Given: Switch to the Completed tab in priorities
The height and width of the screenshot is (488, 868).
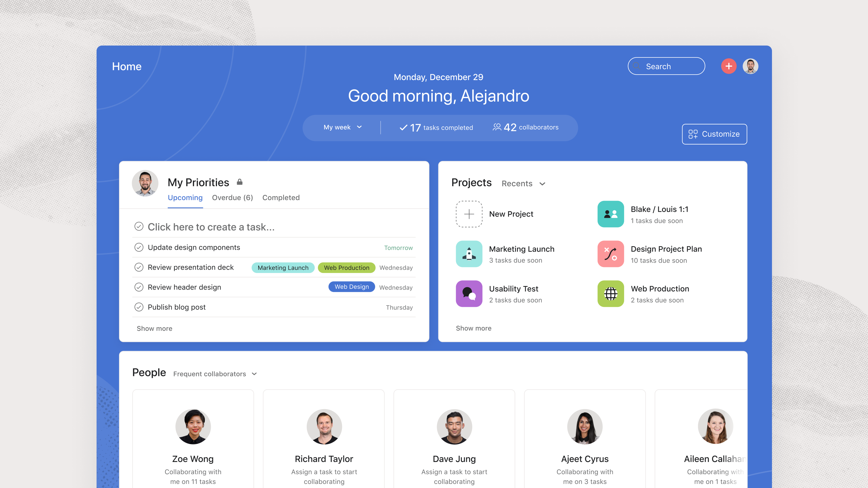Looking at the screenshot, I should (x=281, y=197).
